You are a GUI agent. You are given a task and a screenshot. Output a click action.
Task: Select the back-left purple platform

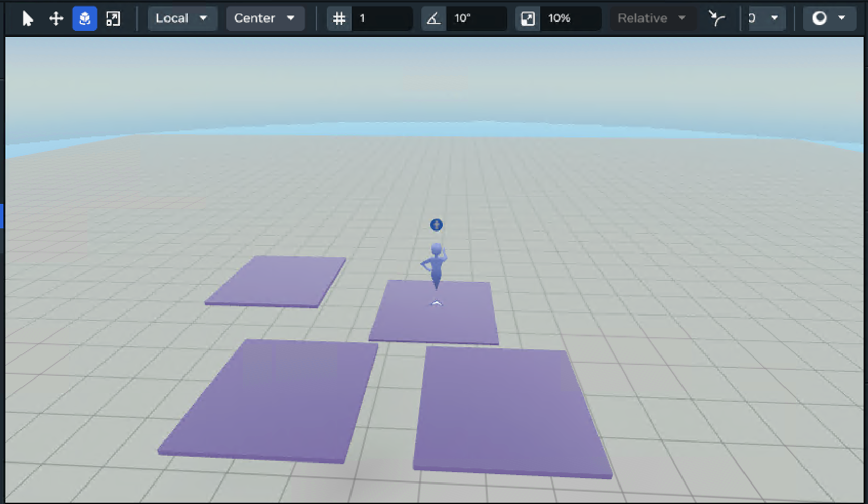point(277,281)
